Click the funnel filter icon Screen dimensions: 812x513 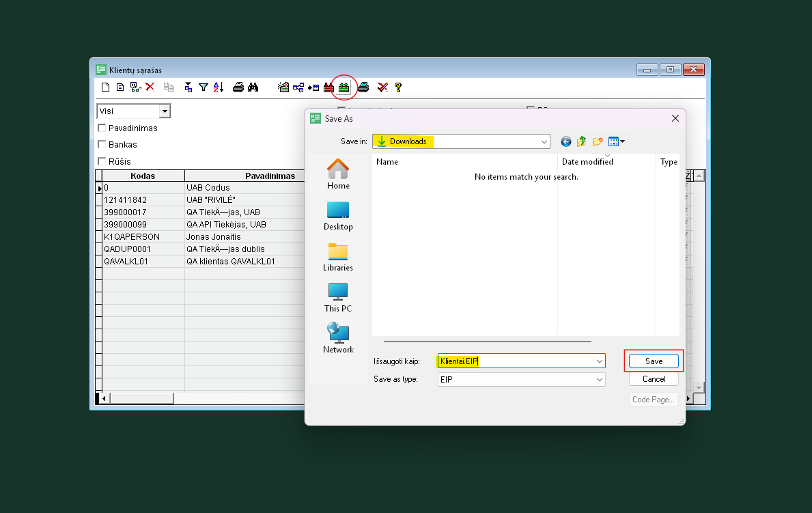tap(204, 87)
